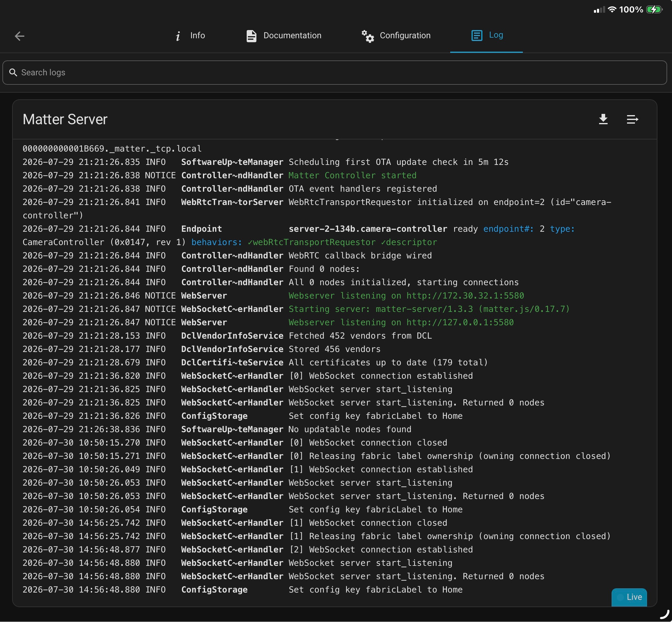Click '000000000001B669._matter._tcp.local' text

click(112, 149)
